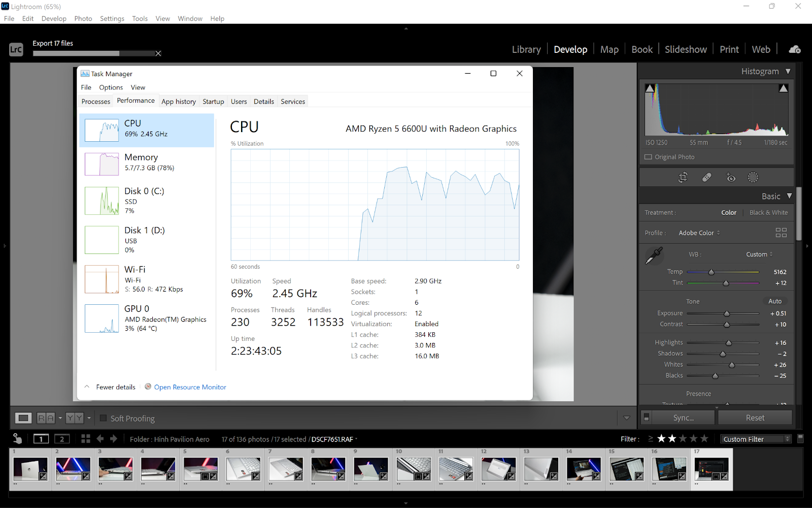Screen dimensions: 812x508
Task: Click the painter spray tool in filmstrip bar
Action: [17, 438]
